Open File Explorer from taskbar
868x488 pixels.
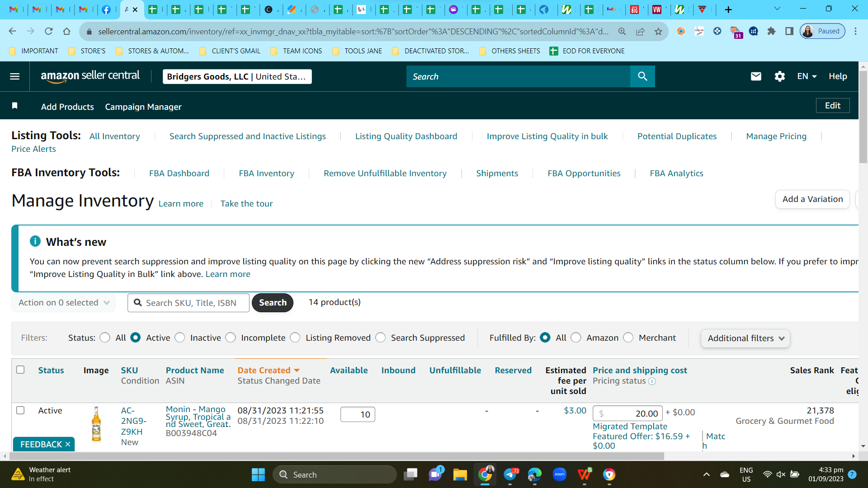click(460, 474)
